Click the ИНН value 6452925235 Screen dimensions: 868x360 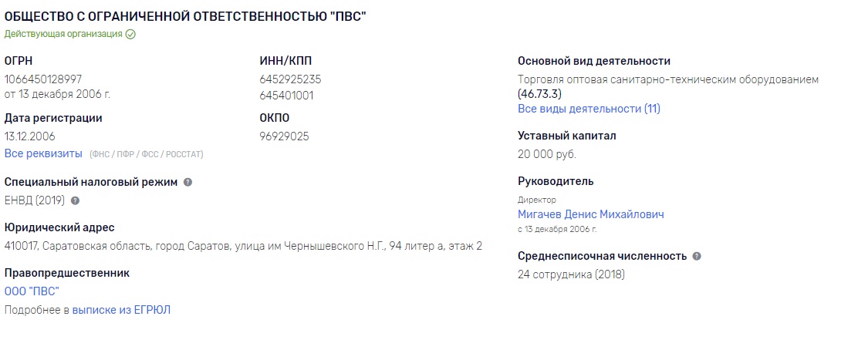pos(290,79)
